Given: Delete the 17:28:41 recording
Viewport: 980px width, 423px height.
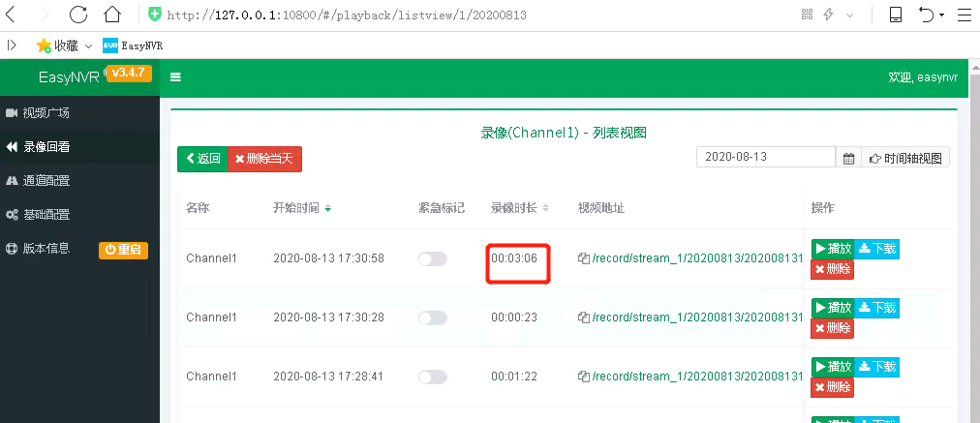Looking at the screenshot, I should click(833, 387).
